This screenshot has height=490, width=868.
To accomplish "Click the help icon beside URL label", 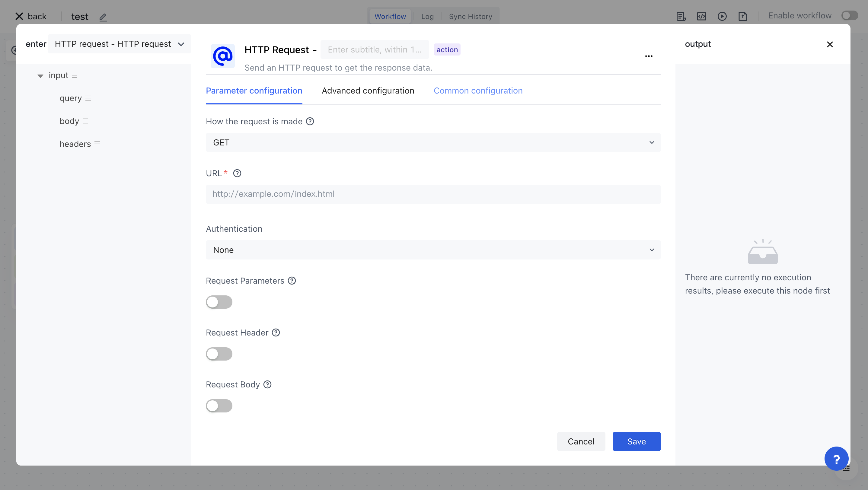I will pyautogui.click(x=237, y=173).
